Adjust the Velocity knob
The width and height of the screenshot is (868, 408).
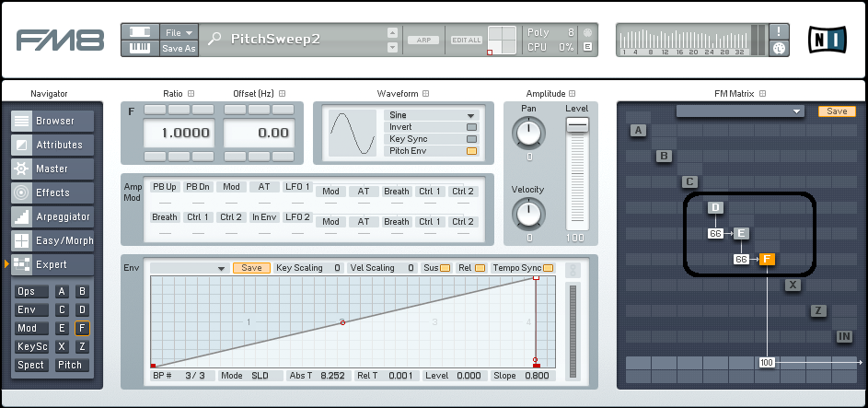click(529, 215)
